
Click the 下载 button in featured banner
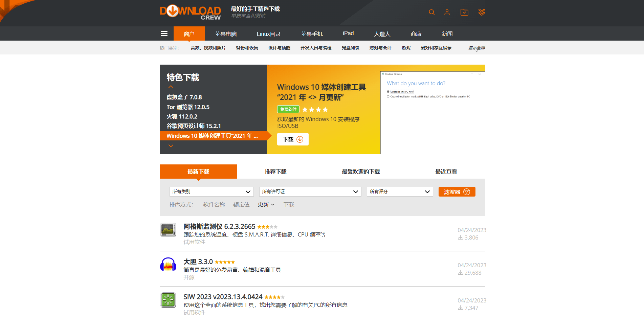pos(293,139)
